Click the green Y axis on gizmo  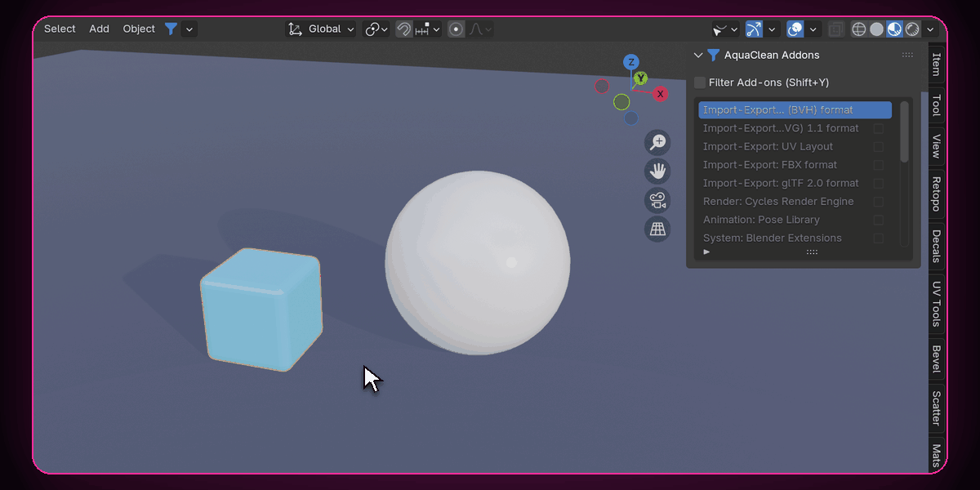point(641,78)
